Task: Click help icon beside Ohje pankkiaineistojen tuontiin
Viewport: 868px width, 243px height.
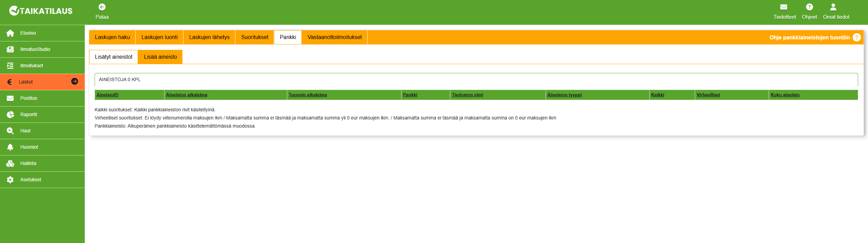Action: pyautogui.click(x=856, y=37)
